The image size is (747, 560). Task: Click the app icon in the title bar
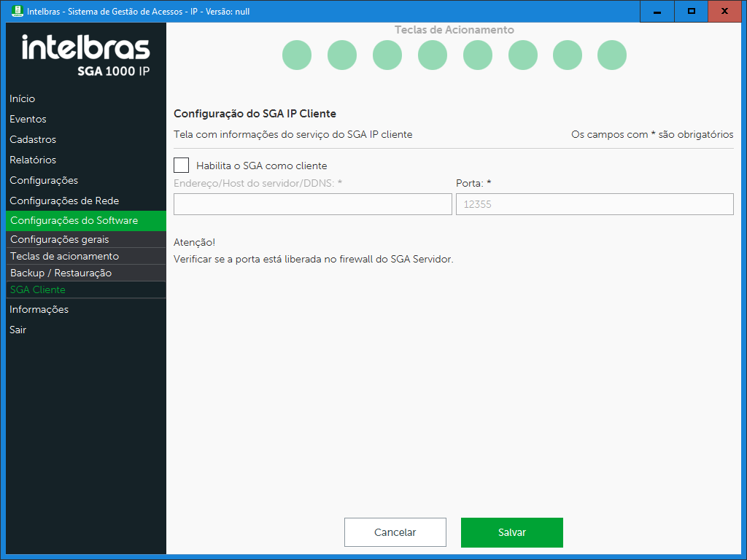pos(18,12)
